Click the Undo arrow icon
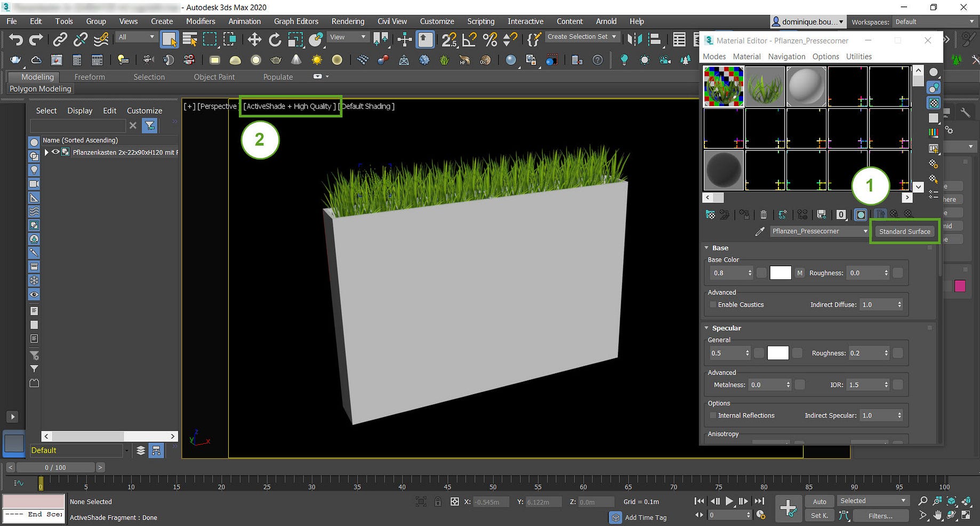This screenshot has width=980, height=526. point(16,40)
